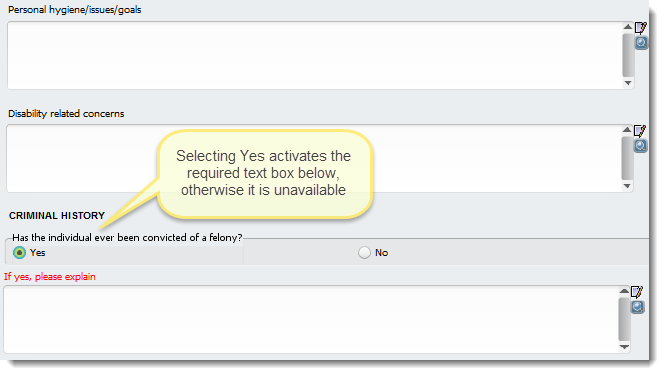The width and height of the screenshot is (664, 375).
Task: Select No for felony conviction question
Action: point(364,253)
